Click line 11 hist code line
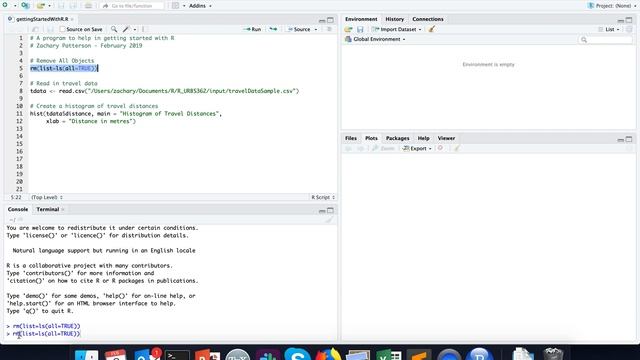 click(x=126, y=113)
